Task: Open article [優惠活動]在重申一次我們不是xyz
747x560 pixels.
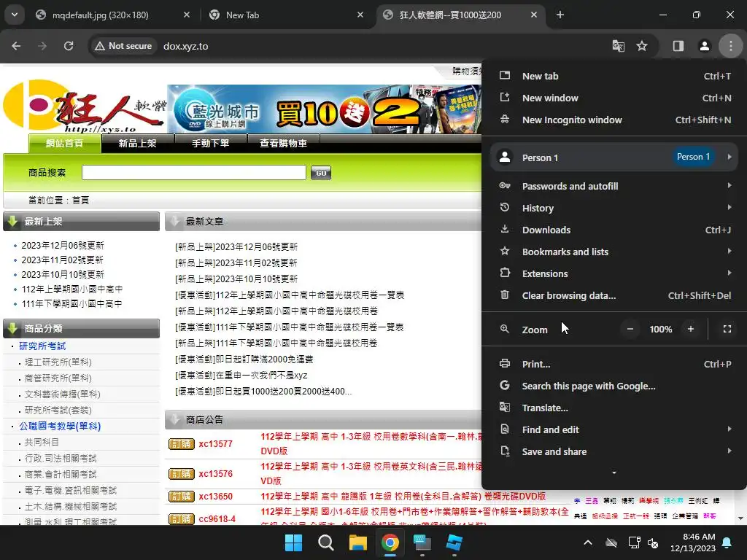Action: click(241, 376)
